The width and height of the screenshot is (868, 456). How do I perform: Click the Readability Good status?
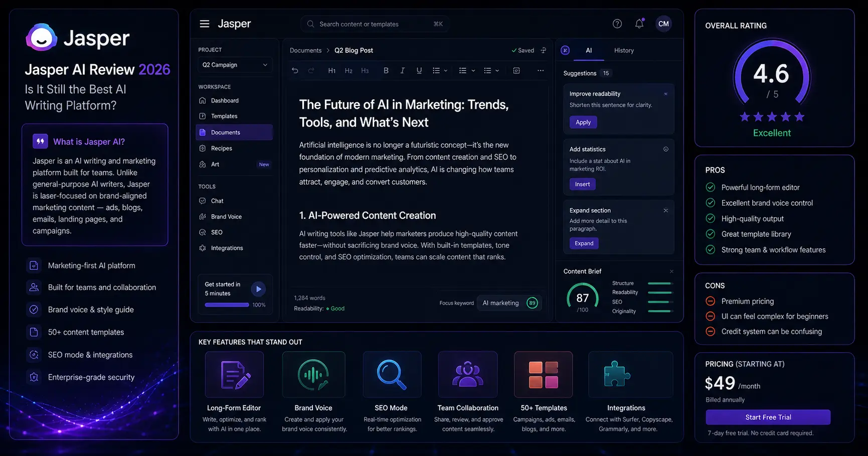tap(319, 309)
